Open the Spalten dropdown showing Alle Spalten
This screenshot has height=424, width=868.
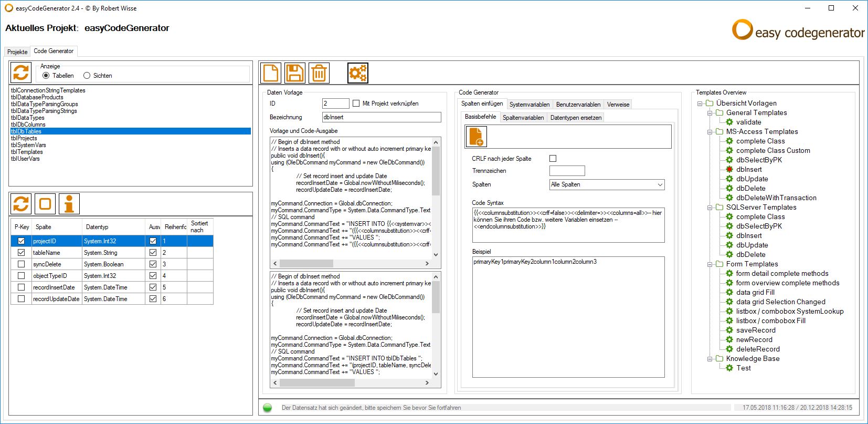pos(607,184)
